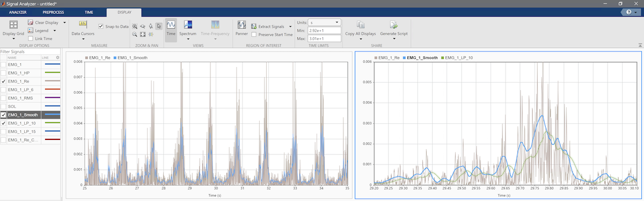Viewport: 644px width, 201px height.
Task: Select the zoom in magnifier tool
Action: 135,26
